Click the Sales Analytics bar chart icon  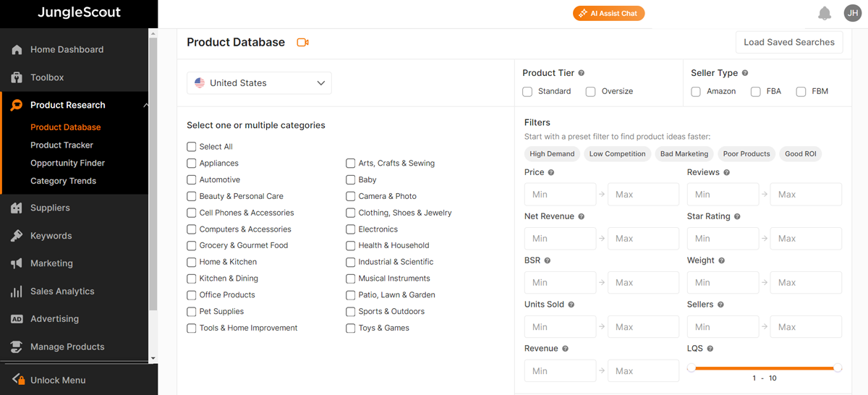(x=17, y=292)
